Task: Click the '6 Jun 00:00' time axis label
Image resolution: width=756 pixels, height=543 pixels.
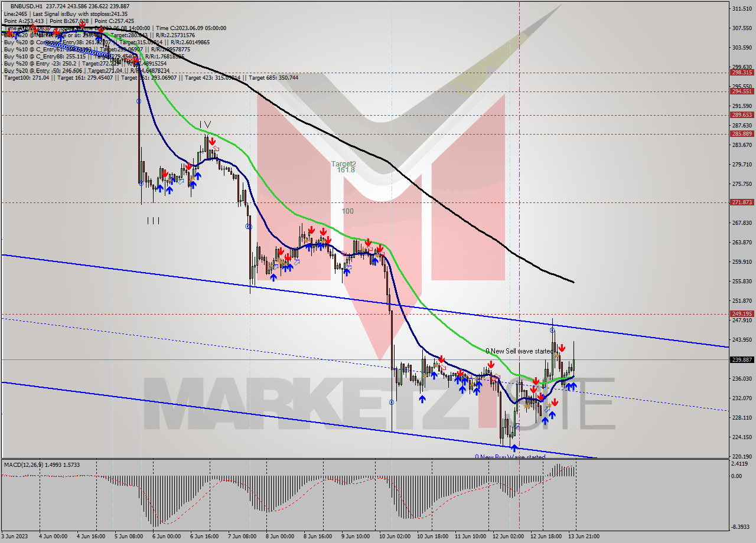Action: tap(166, 537)
